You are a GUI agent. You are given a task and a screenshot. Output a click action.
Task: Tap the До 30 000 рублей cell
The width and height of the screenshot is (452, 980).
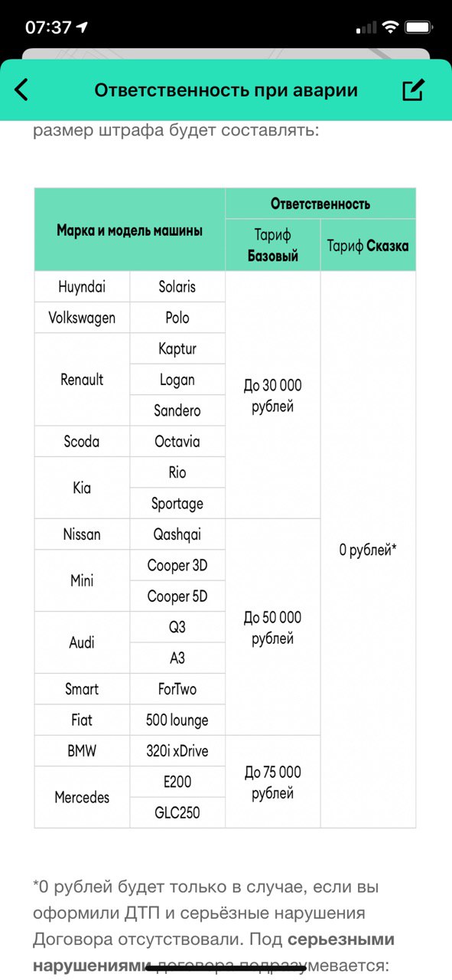coord(273,395)
